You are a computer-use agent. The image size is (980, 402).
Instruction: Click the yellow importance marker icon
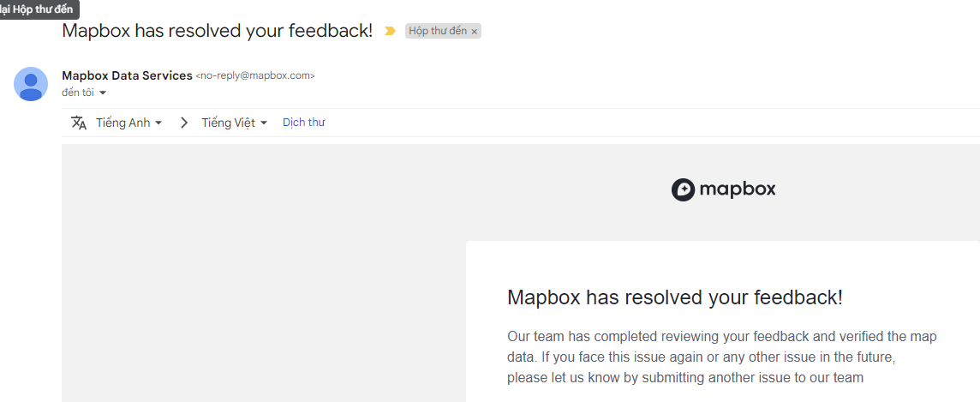pos(390,31)
